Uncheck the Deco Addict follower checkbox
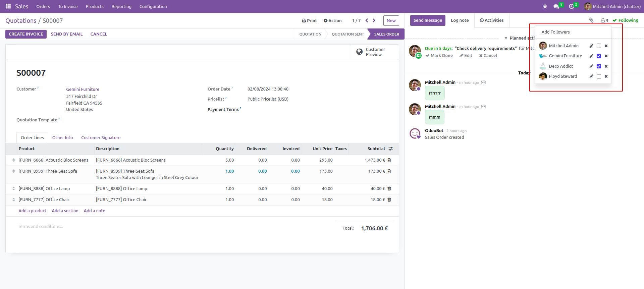Image resolution: width=644 pixels, height=289 pixels. (599, 66)
